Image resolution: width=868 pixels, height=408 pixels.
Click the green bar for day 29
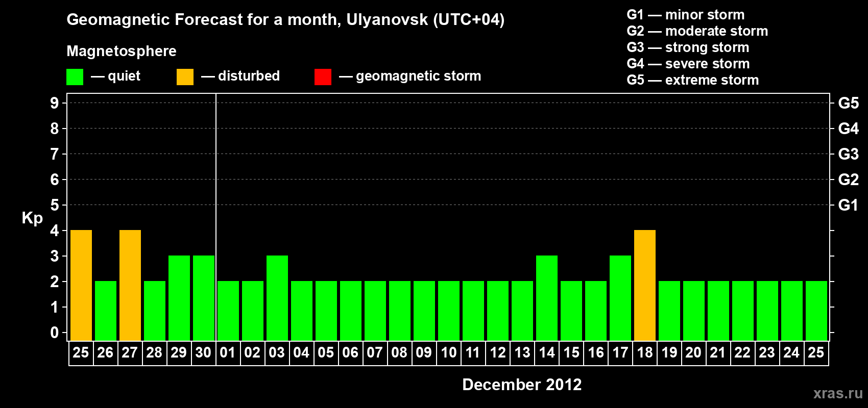click(x=179, y=298)
